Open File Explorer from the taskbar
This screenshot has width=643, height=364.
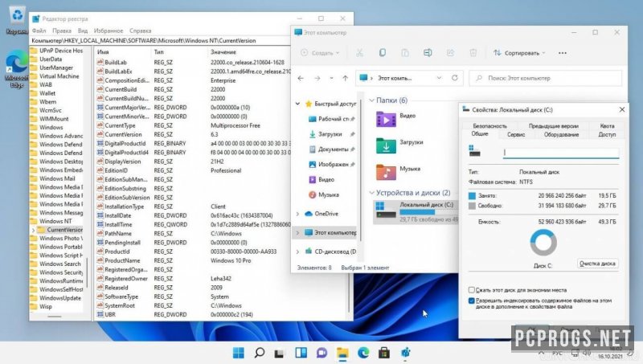pyautogui.click(x=342, y=353)
